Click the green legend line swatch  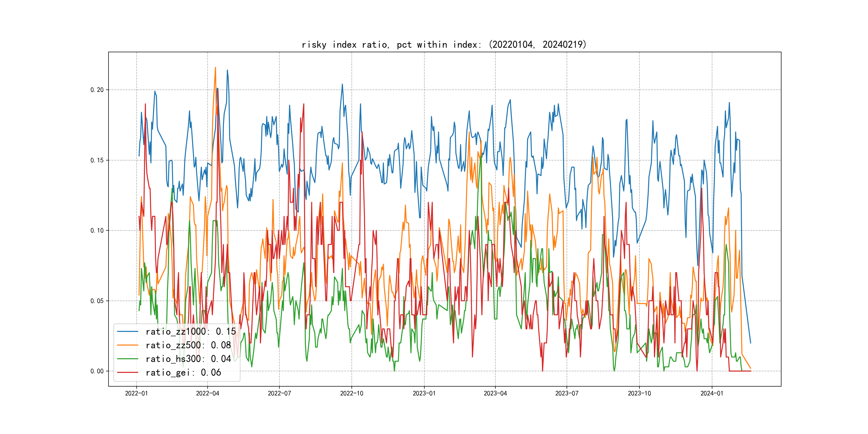[x=127, y=359]
